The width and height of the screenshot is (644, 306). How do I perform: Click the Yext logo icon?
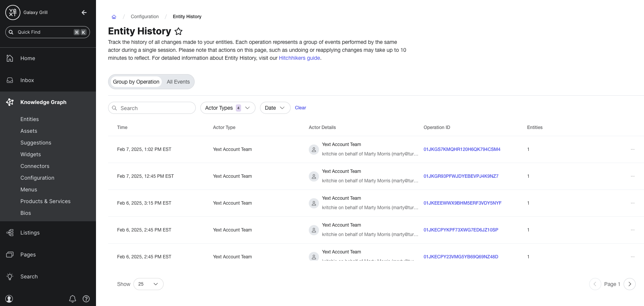[13, 12]
